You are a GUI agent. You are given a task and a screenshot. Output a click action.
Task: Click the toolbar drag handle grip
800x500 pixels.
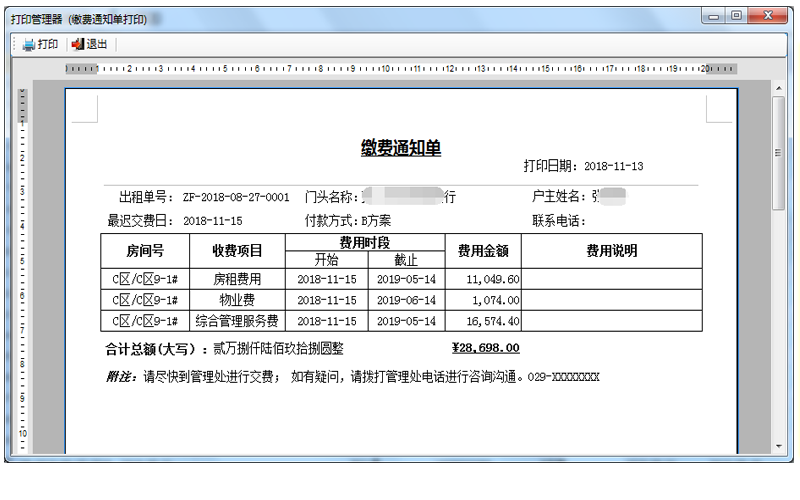click(x=14, y=44)
